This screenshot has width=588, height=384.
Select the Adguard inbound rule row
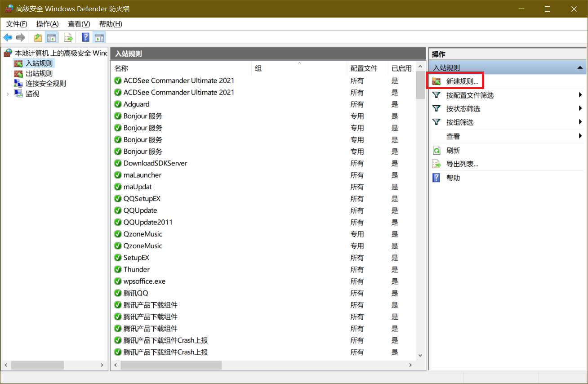pyautogui.click(x=136, y=104)
